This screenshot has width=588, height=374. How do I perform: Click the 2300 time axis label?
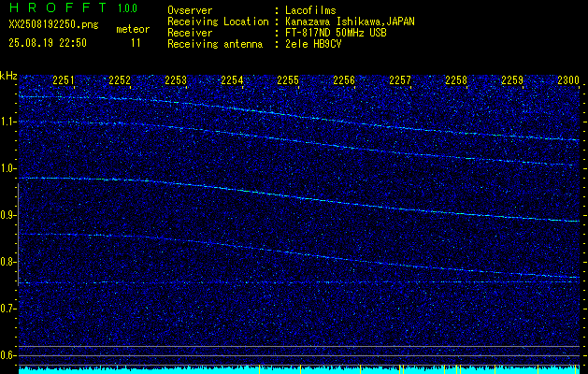[568, 80]
